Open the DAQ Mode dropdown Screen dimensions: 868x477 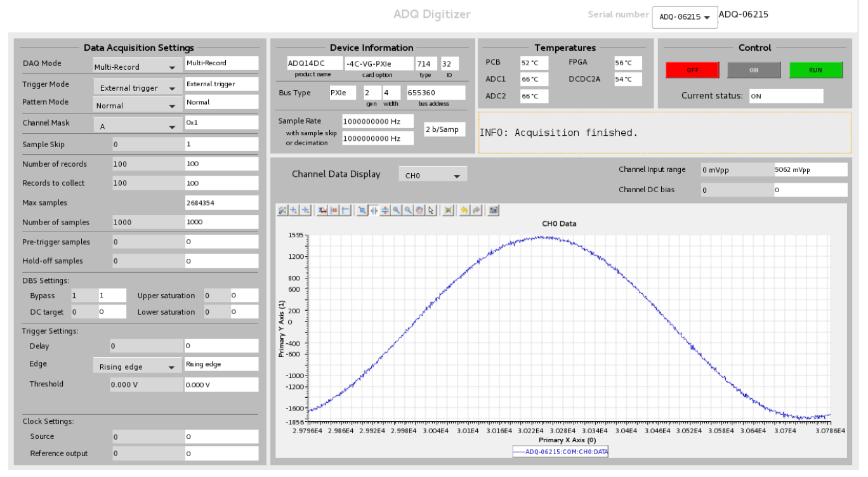pyautogui.click(x=136, y=66)
